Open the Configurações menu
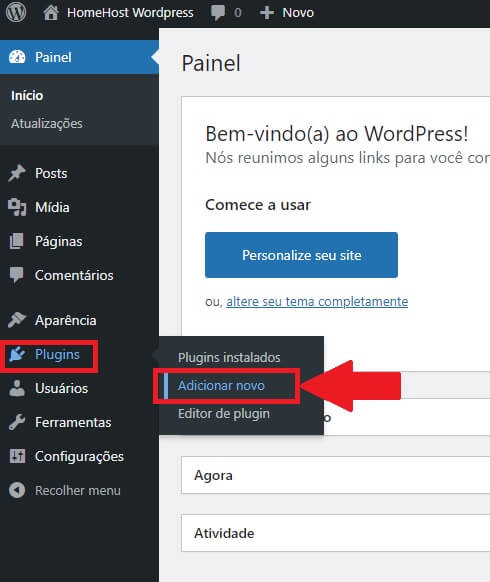The image size is (490, 582). 79,456
